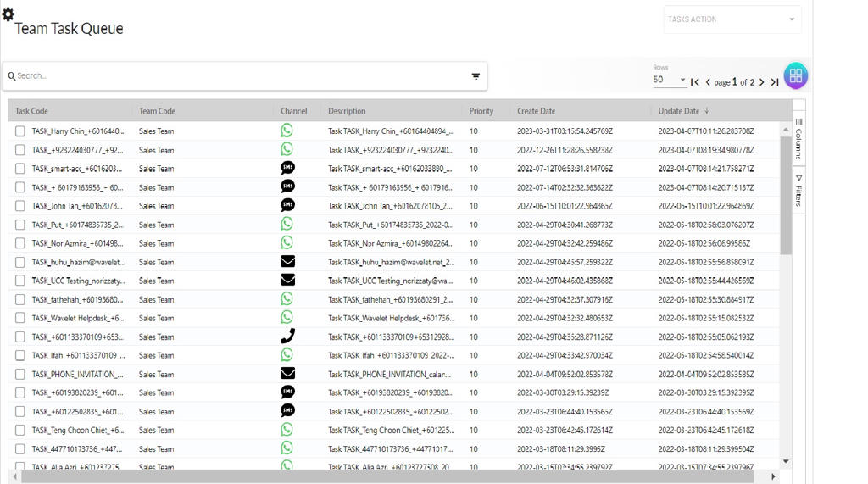Click WhatsApp icon for TASK_Harry Chin row
Viewport: 868px width, 484px height.
(287, 131)
